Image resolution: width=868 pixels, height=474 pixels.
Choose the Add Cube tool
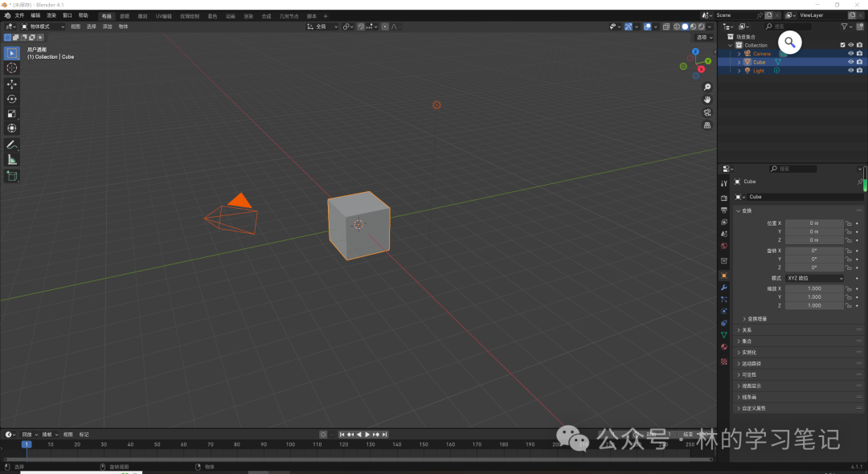(x=12, y=176)
